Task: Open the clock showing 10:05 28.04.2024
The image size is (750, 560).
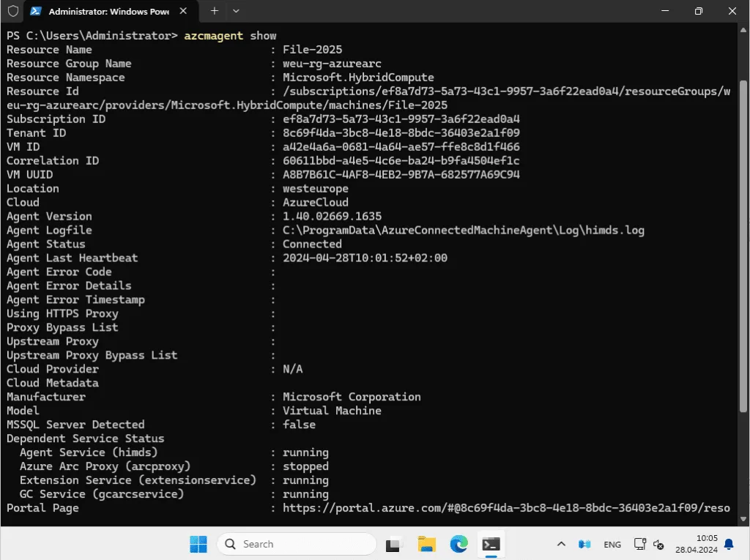Action: (x=697, y=544)
